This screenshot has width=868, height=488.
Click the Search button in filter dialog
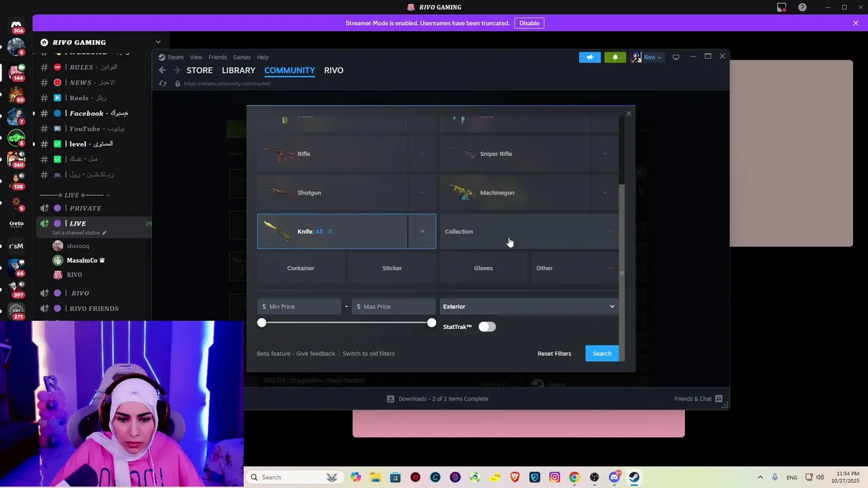[x=601, y=353]
